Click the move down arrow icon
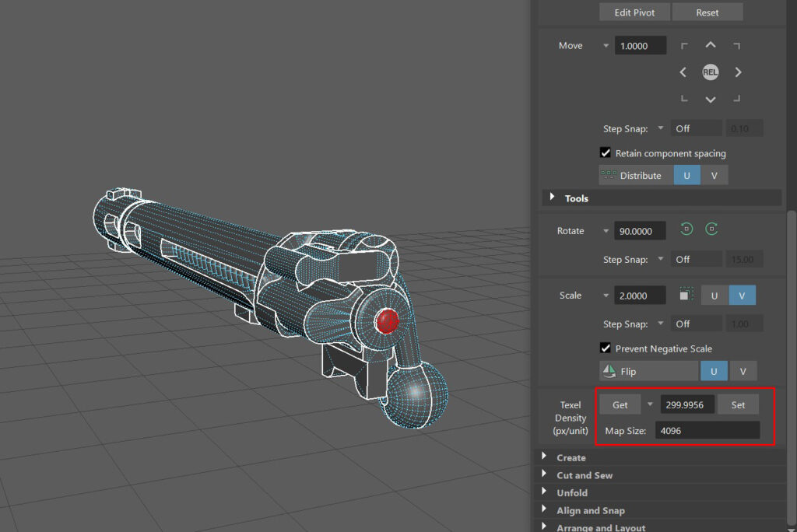The width and height of the screenshot is (797, 532). tap(710, 100)
